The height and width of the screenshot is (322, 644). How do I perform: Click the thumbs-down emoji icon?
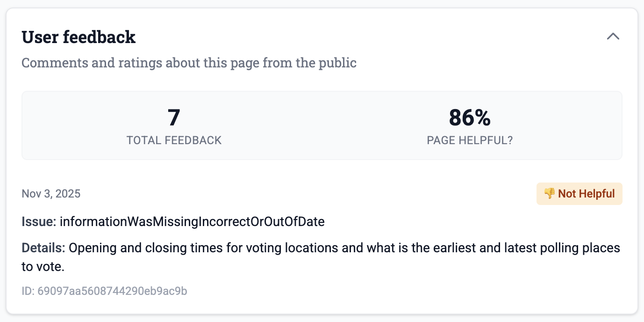549,194
